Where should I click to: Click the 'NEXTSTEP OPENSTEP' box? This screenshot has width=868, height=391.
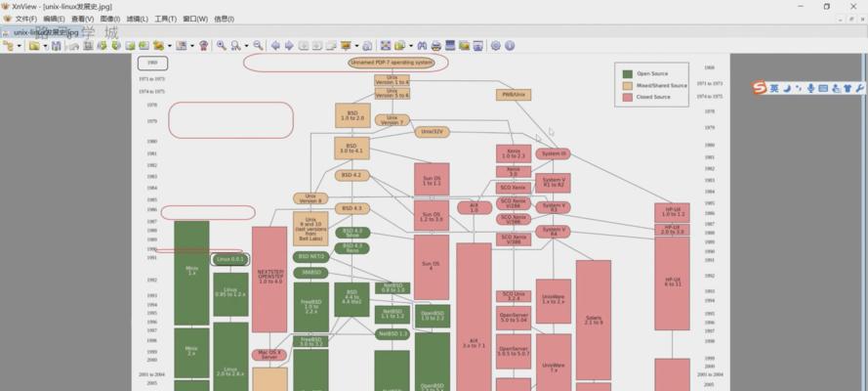269,280
